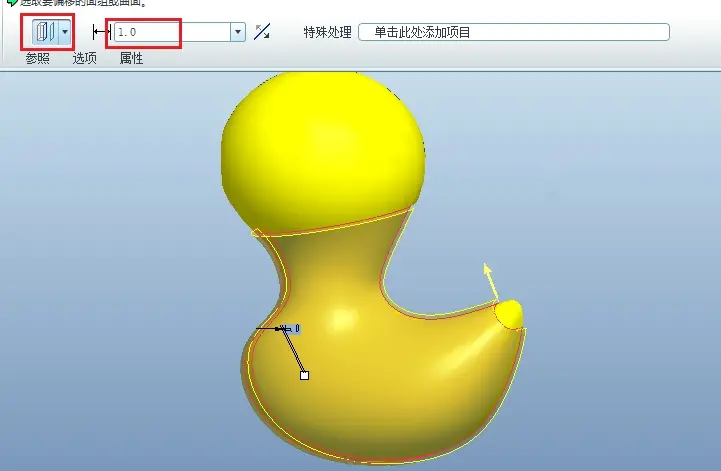Click the yellow direction arrow on the model
This screenshot has height=471, width=721.
tap(491, 281)
